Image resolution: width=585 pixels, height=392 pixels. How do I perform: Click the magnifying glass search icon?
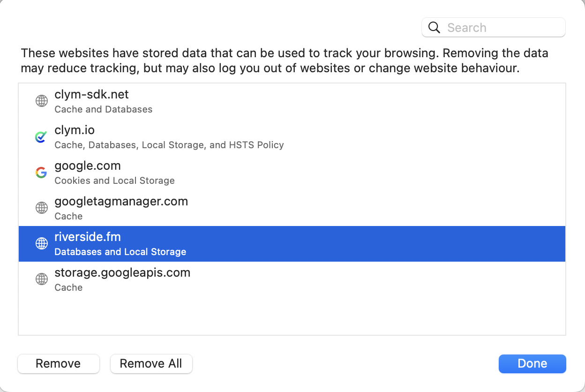(x=435, y=28)
